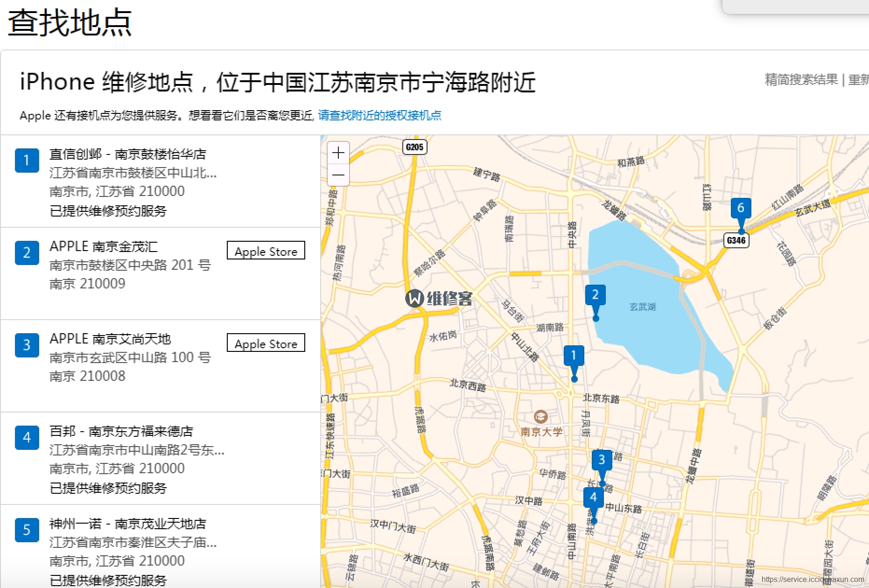Image resolution: width=869 pixels, height=588 pixels.
Task: Zoom out on the map with minus button
Action: click(x=338, y=175)
